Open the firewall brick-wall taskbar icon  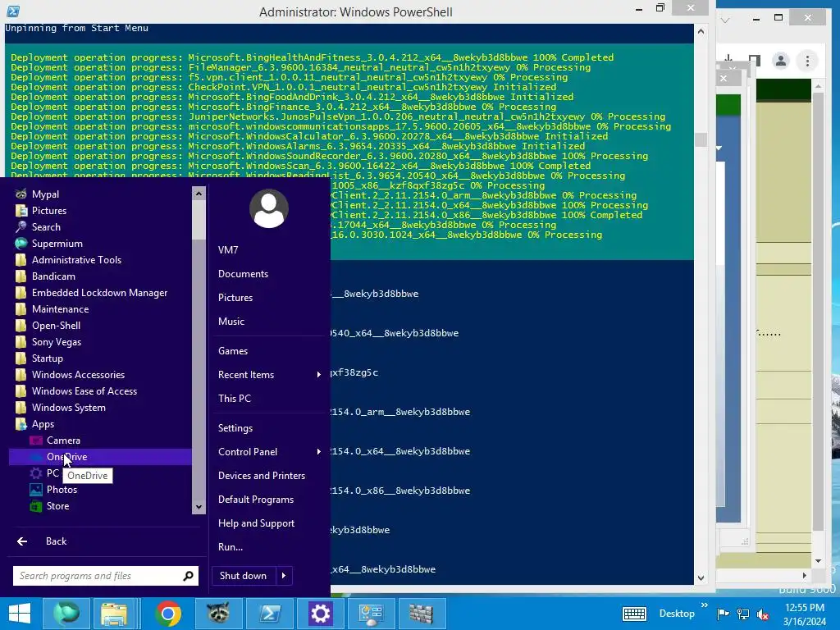pos(422,614)
